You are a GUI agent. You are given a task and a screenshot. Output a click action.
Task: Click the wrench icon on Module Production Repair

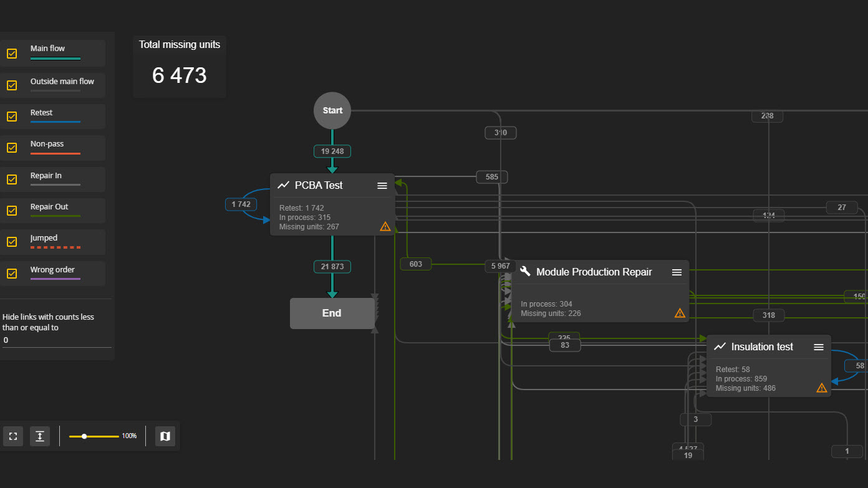click(x=525, y=272)
